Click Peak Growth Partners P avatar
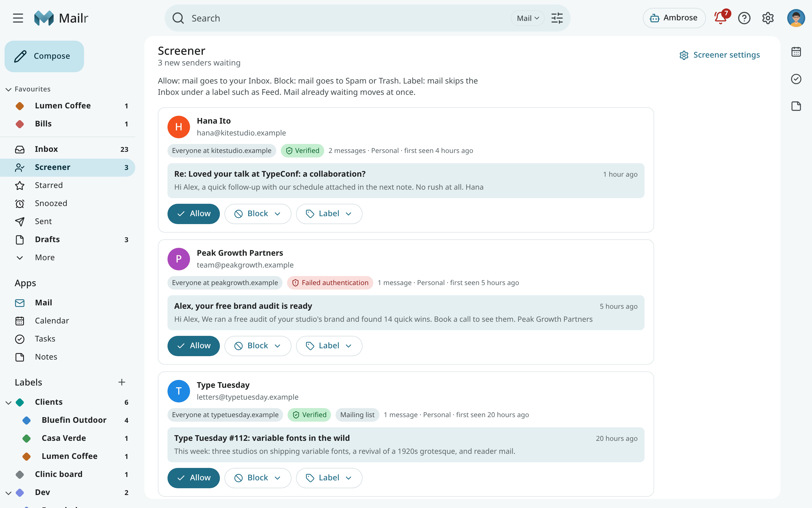 [x=178, y=259]
